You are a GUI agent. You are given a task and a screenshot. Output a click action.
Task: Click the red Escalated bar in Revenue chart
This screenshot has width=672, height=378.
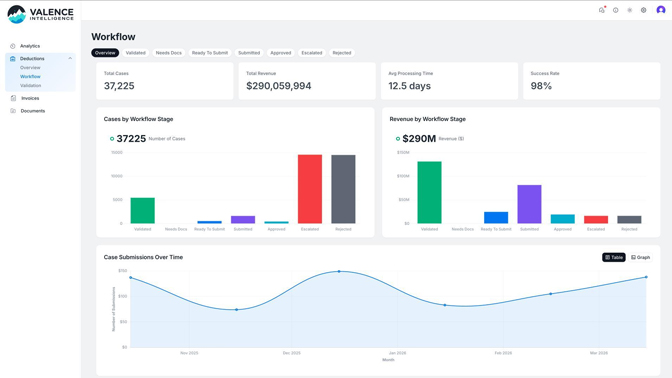(x=596, y=219)
